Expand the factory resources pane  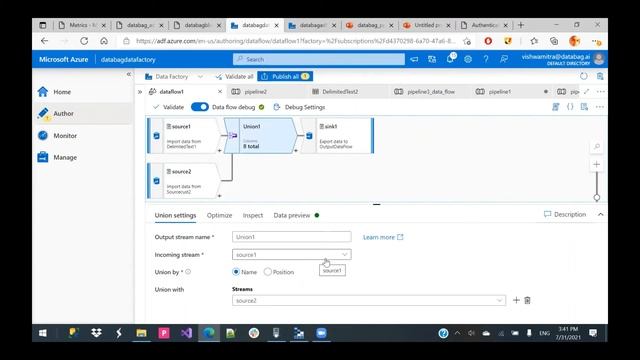[x=140, y=92]
